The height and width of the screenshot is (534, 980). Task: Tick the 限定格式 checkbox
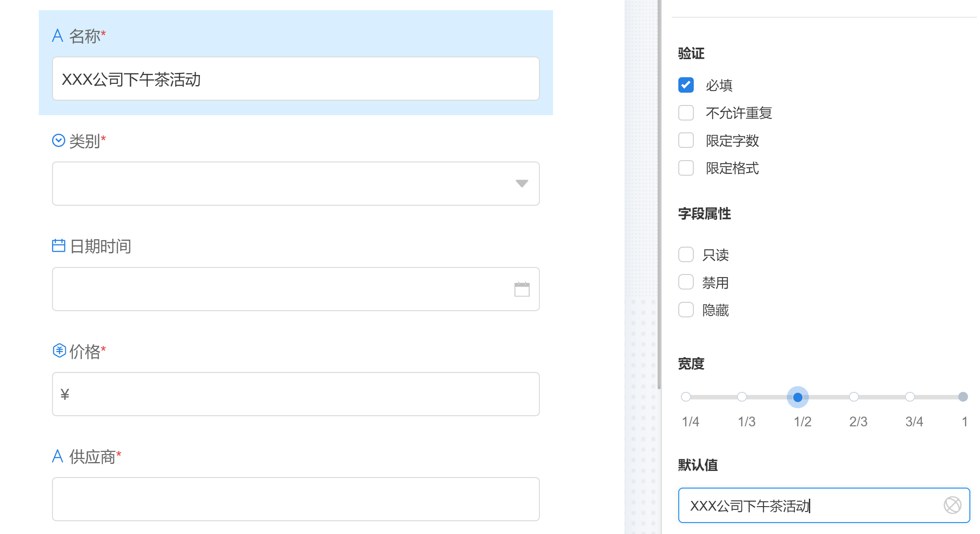(x=686, y=168)
